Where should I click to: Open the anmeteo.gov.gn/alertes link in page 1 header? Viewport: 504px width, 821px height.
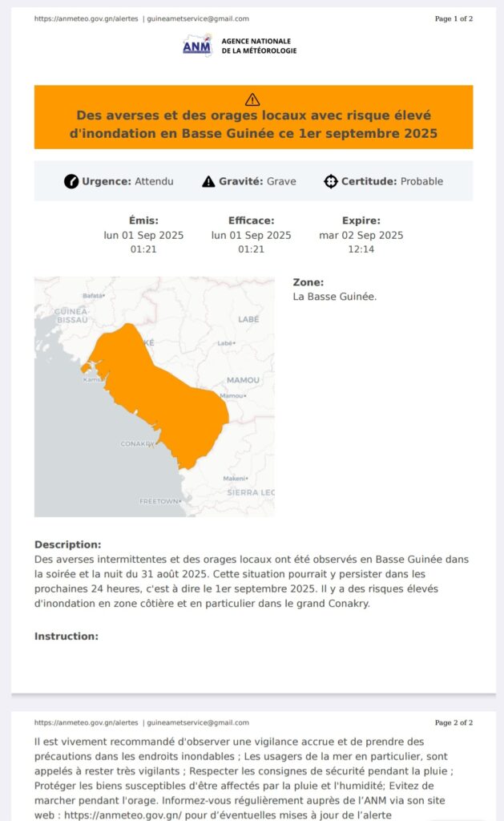86,18
